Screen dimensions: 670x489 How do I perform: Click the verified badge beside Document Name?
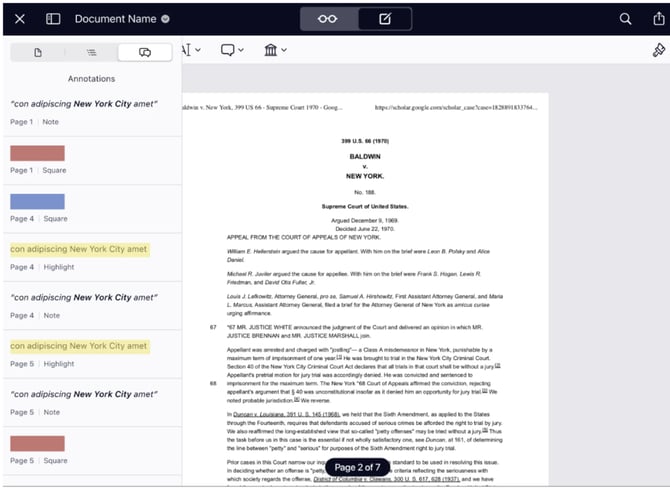click(x=165, y=19)
